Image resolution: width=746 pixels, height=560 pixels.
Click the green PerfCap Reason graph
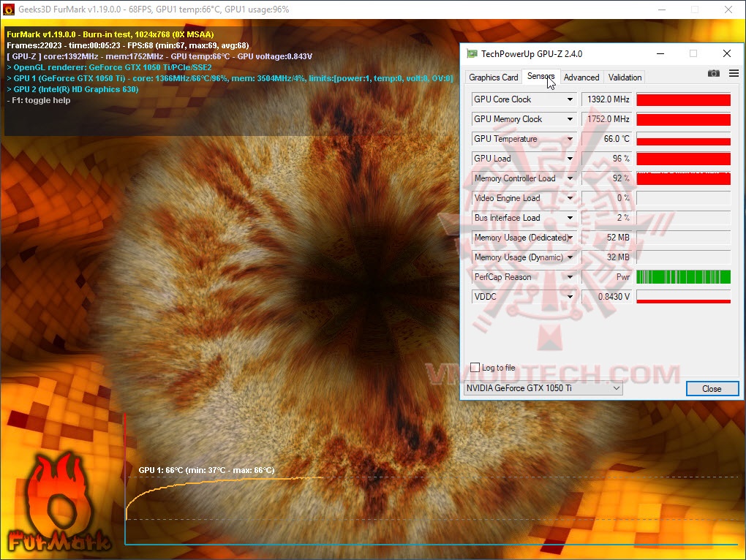683,276
